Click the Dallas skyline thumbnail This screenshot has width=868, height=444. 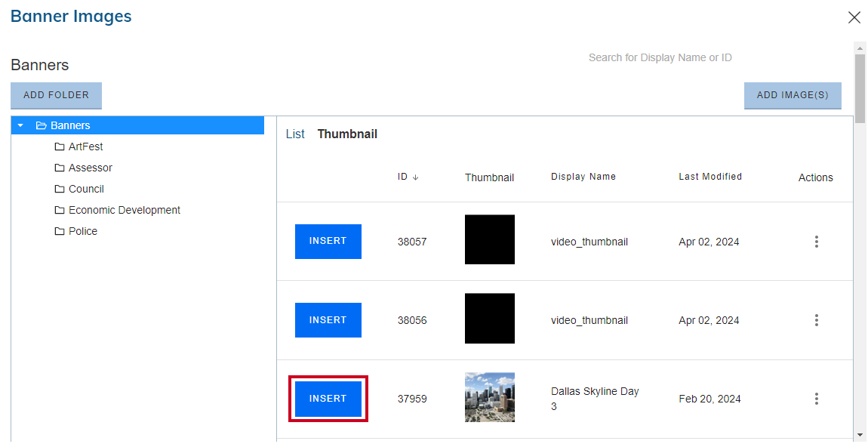click(490, 397)
